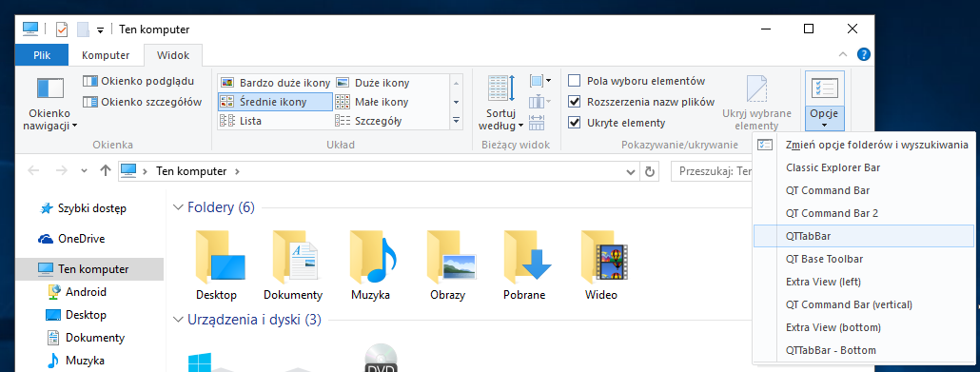Click the Przeszukaj search field

coord(713,171)
